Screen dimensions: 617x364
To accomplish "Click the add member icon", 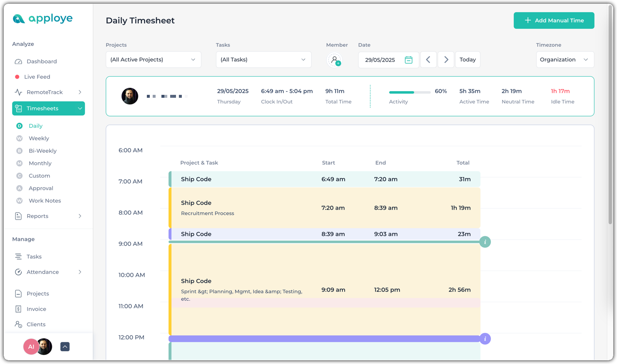I will click(x=335, y=60).
